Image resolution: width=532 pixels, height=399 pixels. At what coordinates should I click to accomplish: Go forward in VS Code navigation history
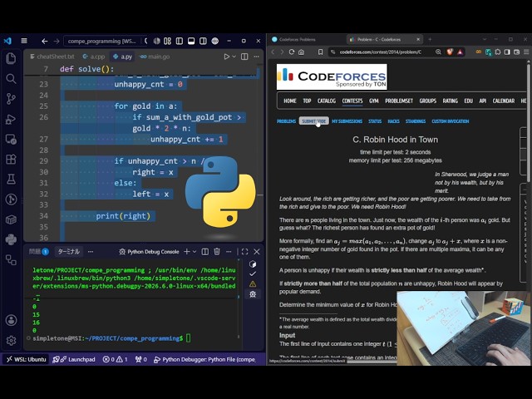click(x=57, y=41)
